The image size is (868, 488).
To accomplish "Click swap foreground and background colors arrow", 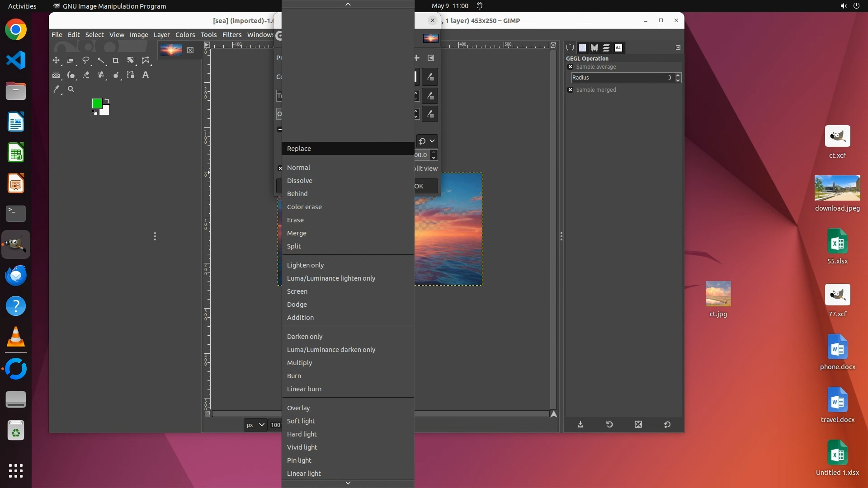I will click(x=107, y=100).
